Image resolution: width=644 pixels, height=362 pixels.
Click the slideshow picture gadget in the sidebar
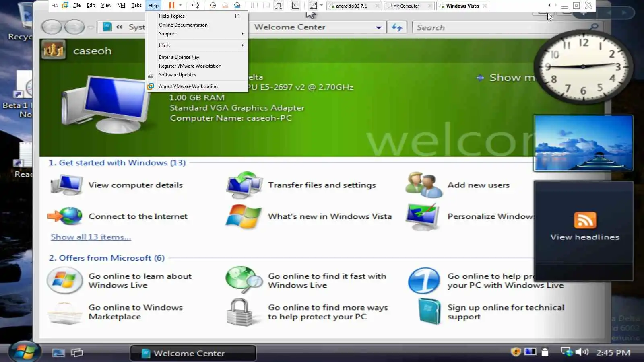pos(583,143)
